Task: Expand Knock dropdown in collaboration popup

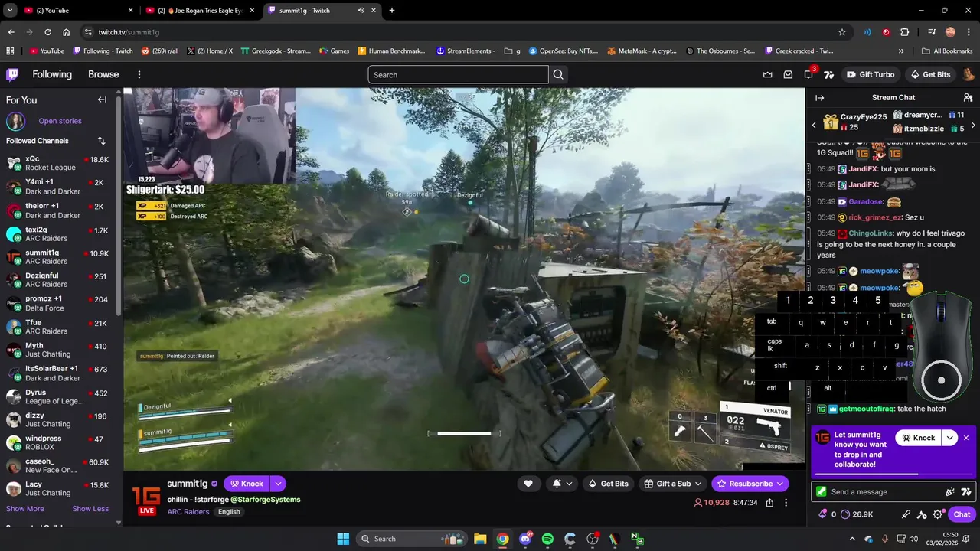Action: 950,438
